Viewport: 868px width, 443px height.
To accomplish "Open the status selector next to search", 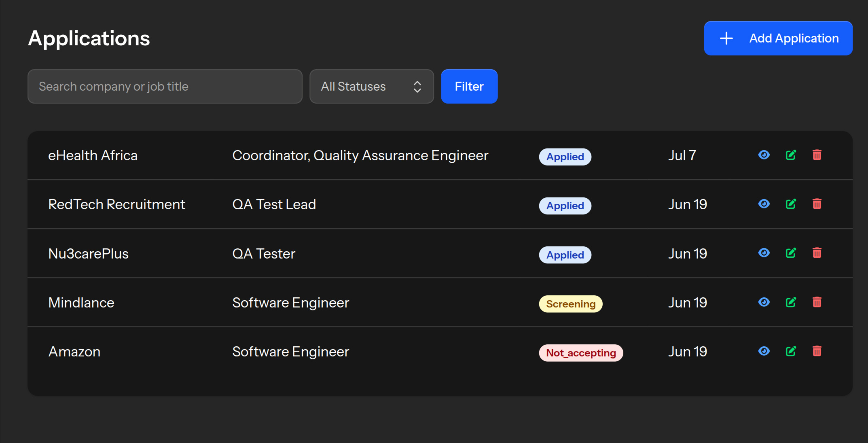I will coord(371,86).
